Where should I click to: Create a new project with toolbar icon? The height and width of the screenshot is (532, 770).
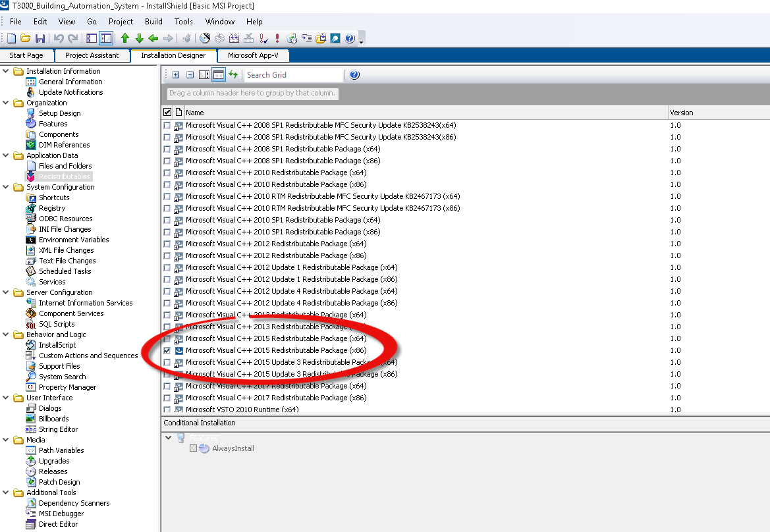pos(11,38)
